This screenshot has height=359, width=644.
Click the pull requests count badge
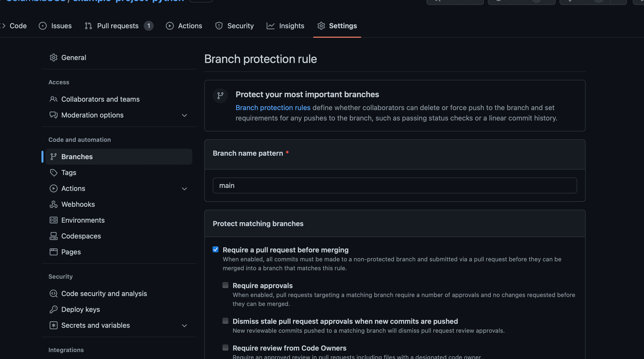coord(148,26)
